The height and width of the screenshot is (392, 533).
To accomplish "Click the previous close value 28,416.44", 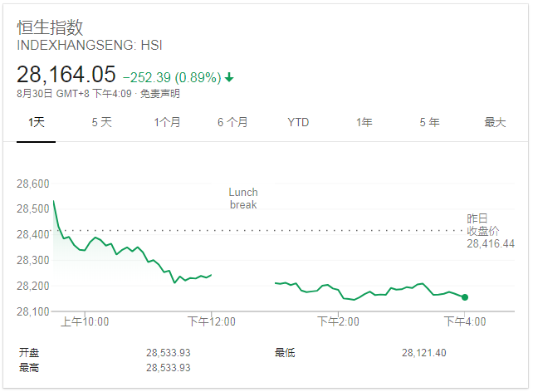I will (491, 243).
